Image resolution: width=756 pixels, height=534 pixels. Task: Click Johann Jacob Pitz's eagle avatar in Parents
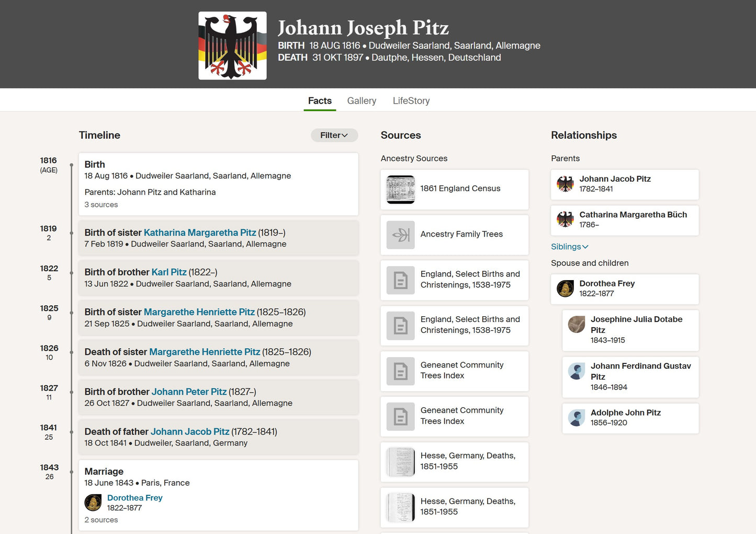pos(565,184)
